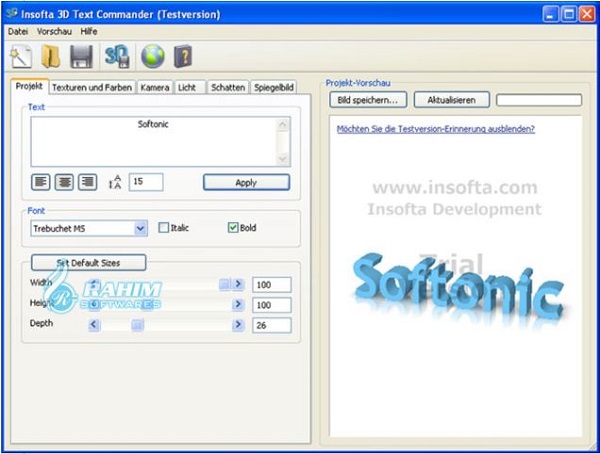The image size is (600, 454).
Task: Click the Width value field
Action: point(272,285)
